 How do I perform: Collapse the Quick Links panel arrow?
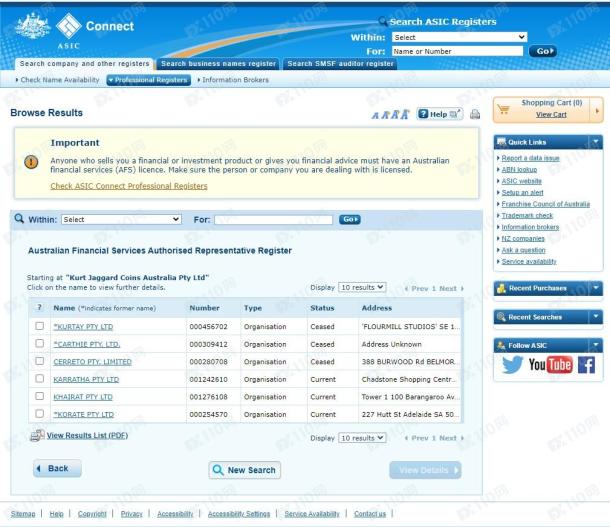(x=596, y=142)
